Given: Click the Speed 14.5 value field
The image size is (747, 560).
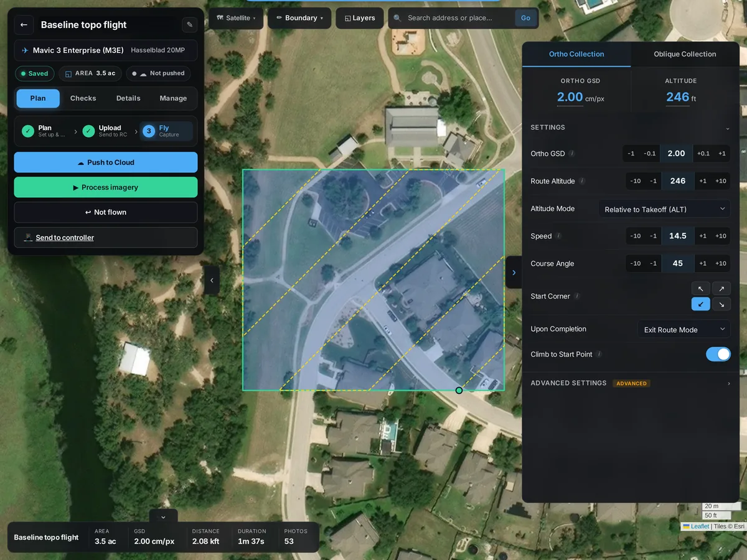Looking at the screenshot, I should (x=678, y=236).
